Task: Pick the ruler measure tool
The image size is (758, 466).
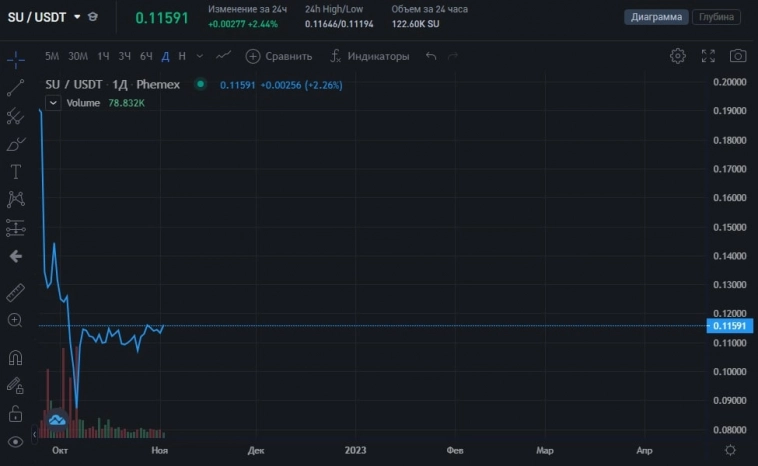Action: (x=15, y=292)
